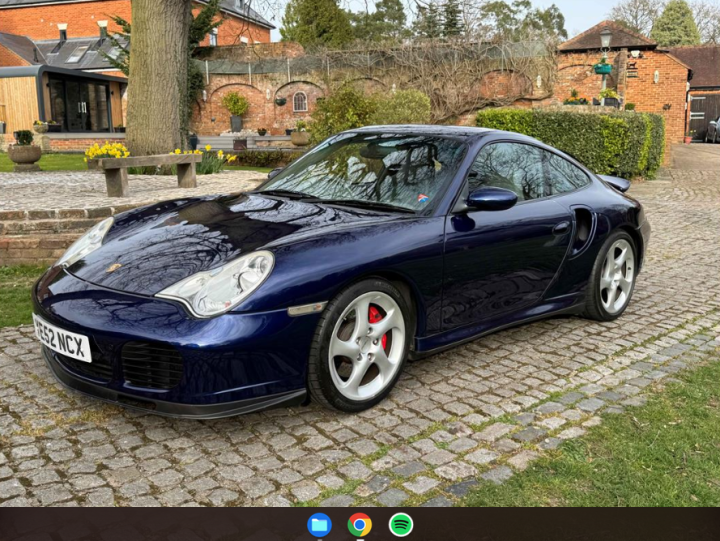Open Spotify from the shelf
Image resolution: width=720 pixels, height=541 pixels.
401,524
